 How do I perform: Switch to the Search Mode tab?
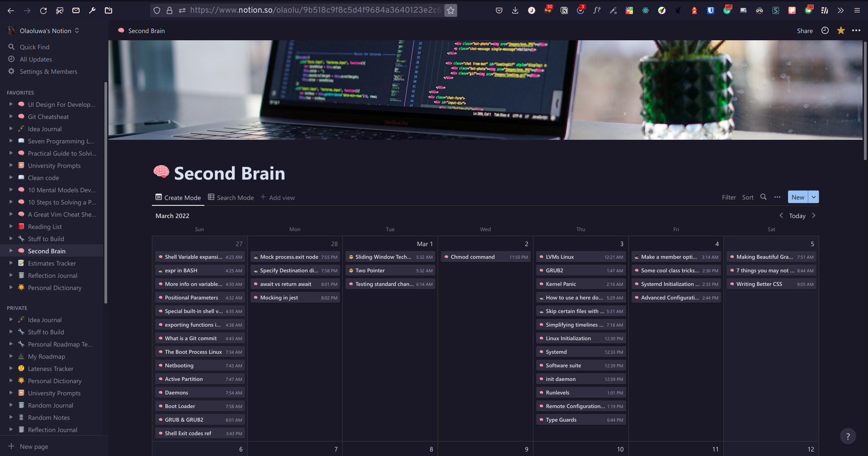coord(230,197)
